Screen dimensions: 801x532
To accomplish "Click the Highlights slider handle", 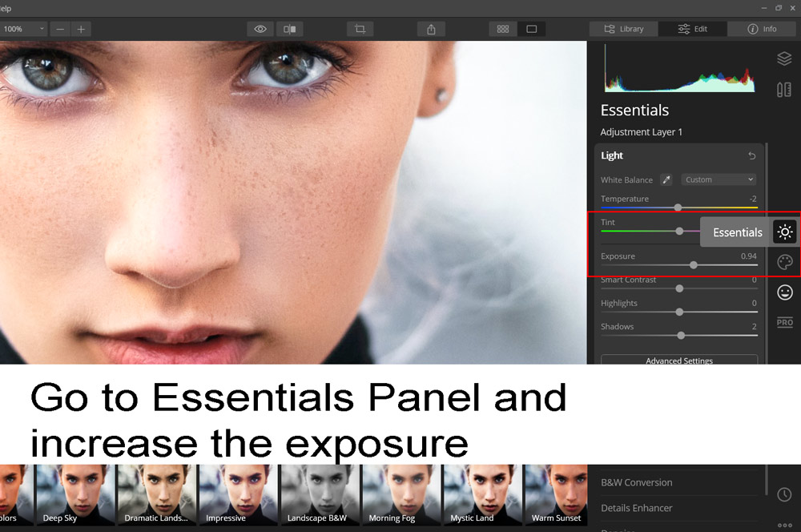I will pyautogui.click(x=679, y=312).
